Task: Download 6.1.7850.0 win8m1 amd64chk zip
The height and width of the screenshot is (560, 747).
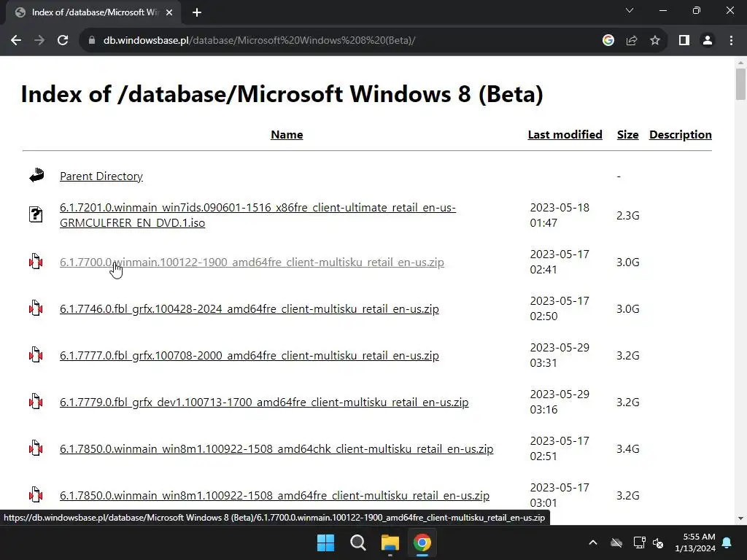Action: click(276, 449)
